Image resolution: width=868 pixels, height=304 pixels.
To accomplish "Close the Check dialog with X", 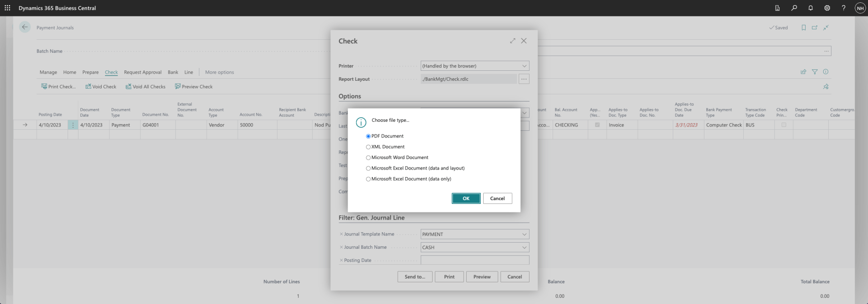I will [524, 41].
